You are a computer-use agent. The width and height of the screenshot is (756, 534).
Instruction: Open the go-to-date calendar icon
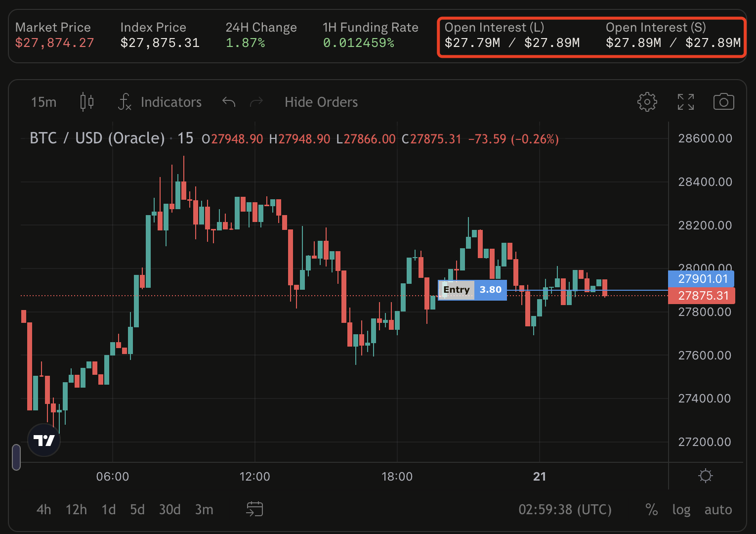pos(254,509)
